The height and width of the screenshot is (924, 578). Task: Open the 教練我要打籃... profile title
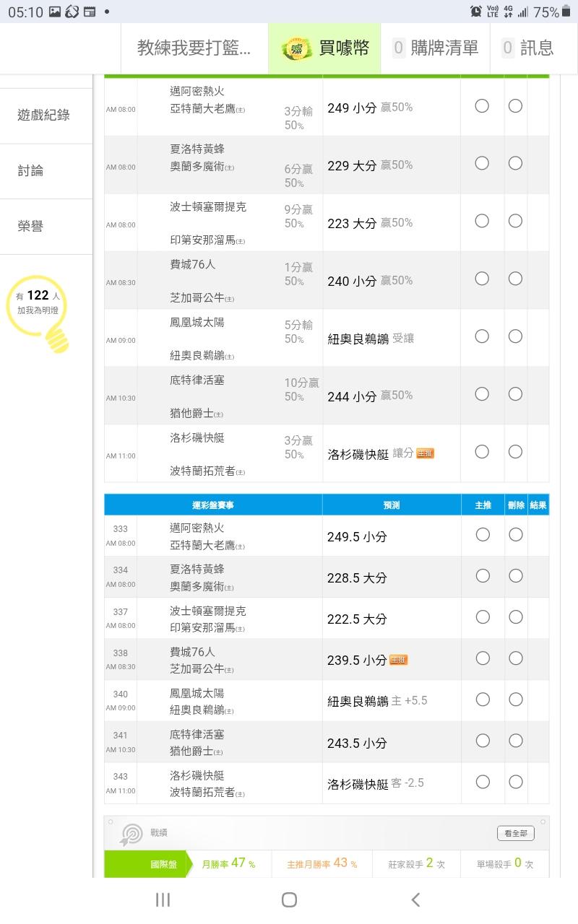tap(194, 48)
